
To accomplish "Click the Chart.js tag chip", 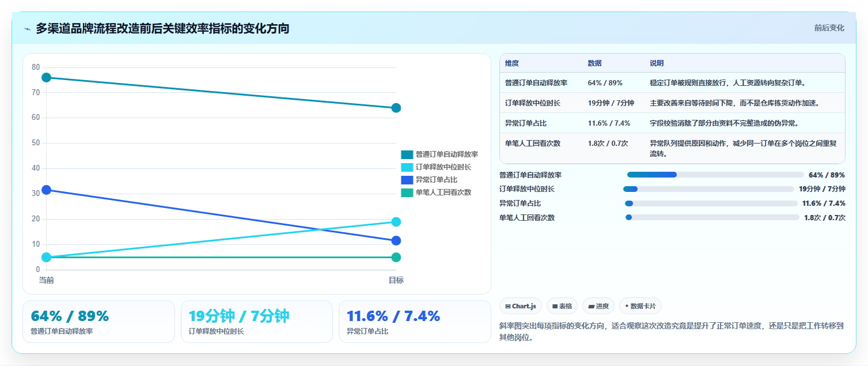I will point(521,306).
